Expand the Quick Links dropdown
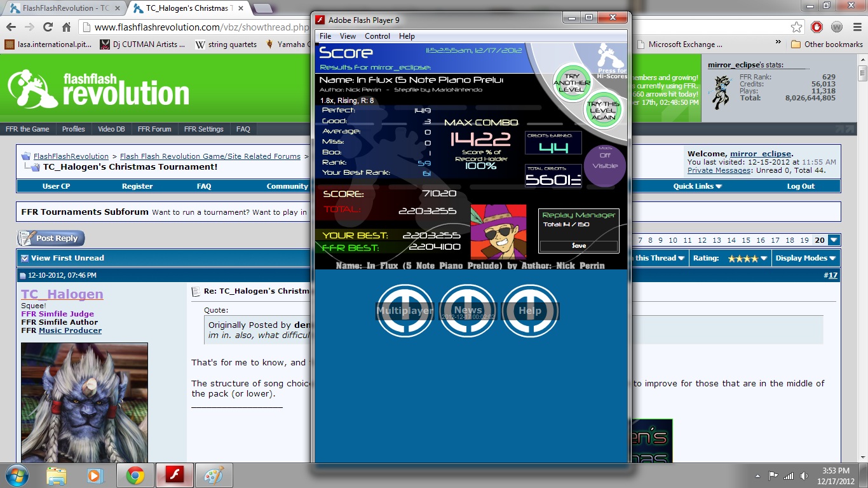Viewport: 868px width, 488px height. [698, 186]
